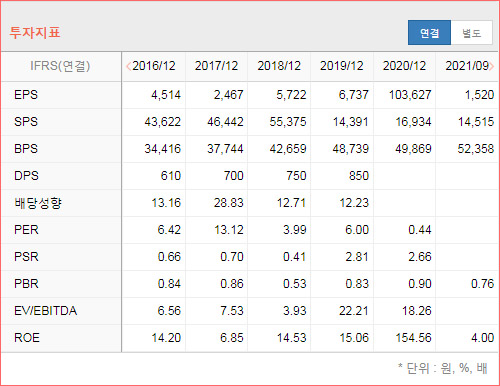Select the 2021/09 column header
Image resolution: width=500 pixels, height=386 pixels.
click(467, 66)
